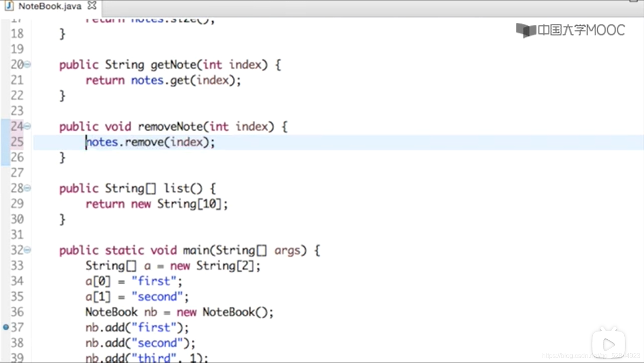Click the video play button overlay

pos(608,344)
